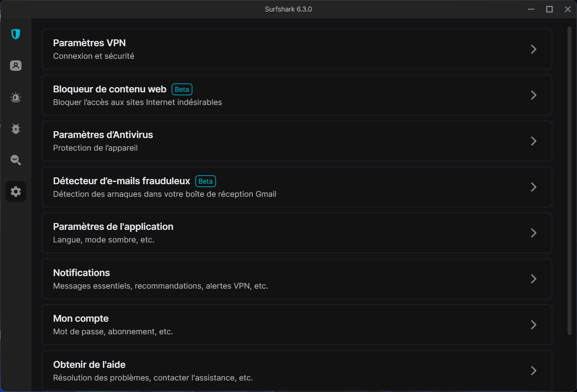This screenshot has width=577, height=392.
Task: Click the Obtenir de l'aide title
Action: point(89,365)
